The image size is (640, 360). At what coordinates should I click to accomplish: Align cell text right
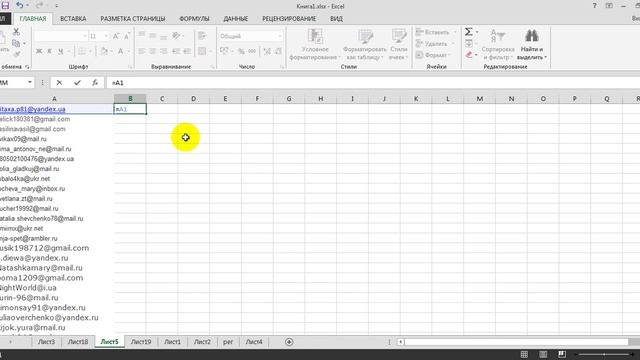point(164,51)
